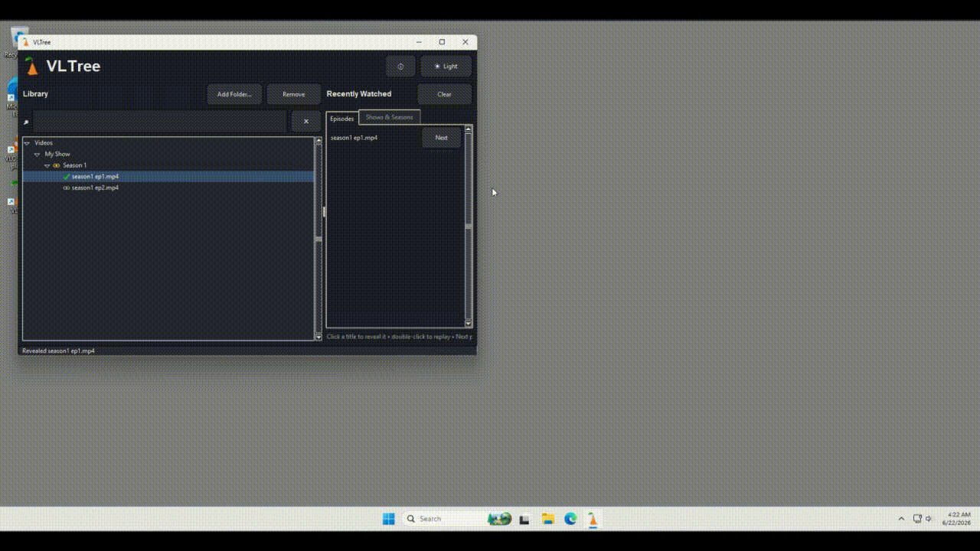Image resolution: width=980 pixels, height=551 pixels.
Task: Click the Add Folder... button
Action: pos(234,94)
